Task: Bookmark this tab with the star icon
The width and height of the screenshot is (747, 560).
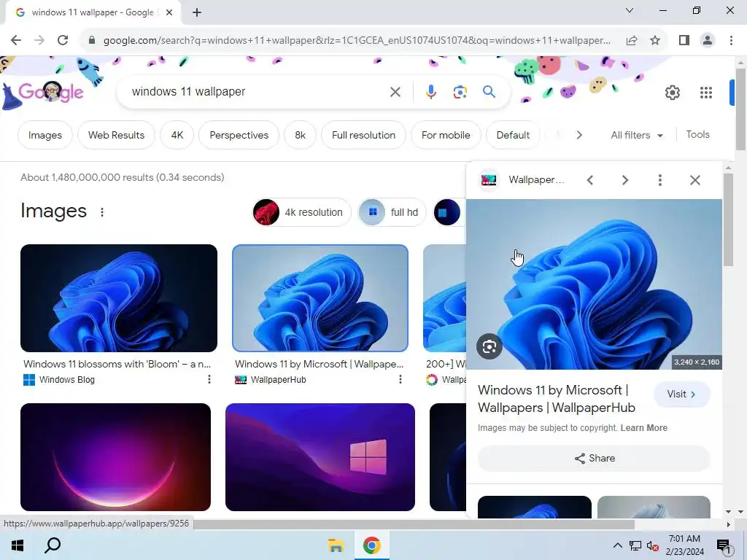Action: (x=655, y=41)
